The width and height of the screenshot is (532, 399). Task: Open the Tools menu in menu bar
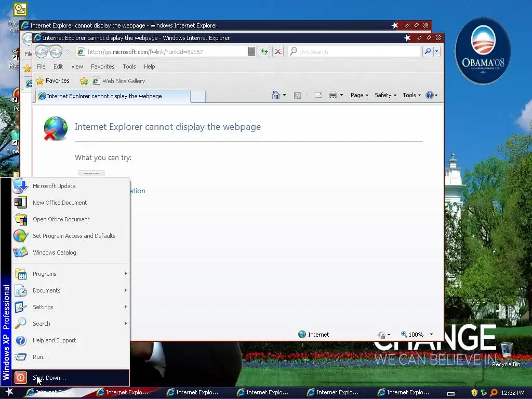click(x=129, y=66)
